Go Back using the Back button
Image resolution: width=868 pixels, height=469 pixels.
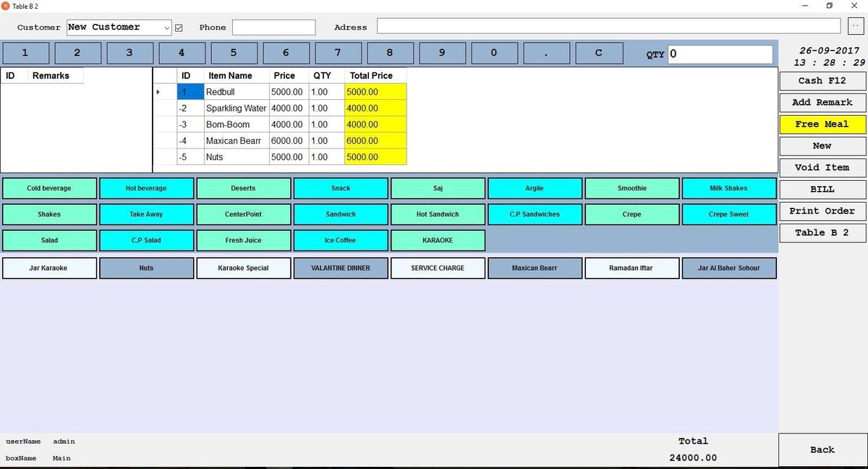click(822, 449)
